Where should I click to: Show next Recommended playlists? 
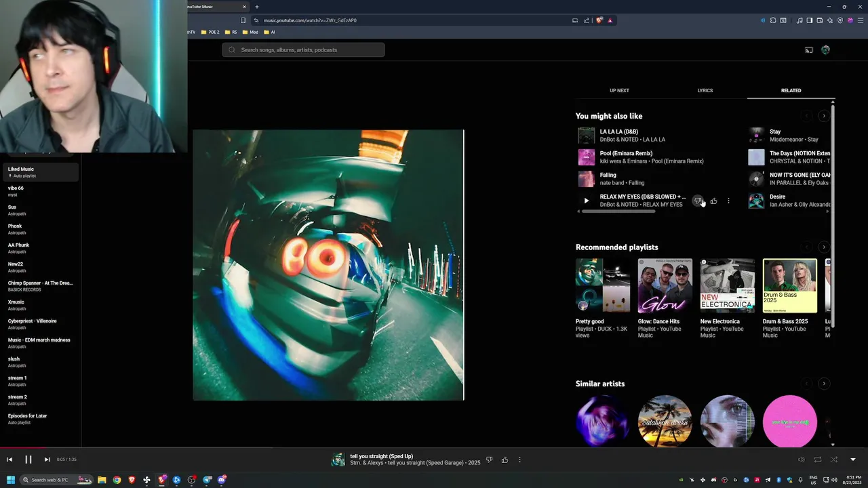point(824,247)
